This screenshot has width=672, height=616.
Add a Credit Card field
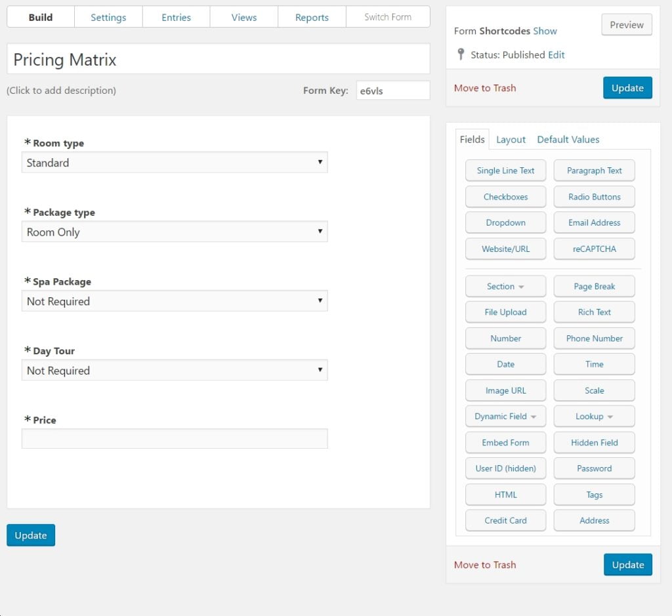(505, 520)
